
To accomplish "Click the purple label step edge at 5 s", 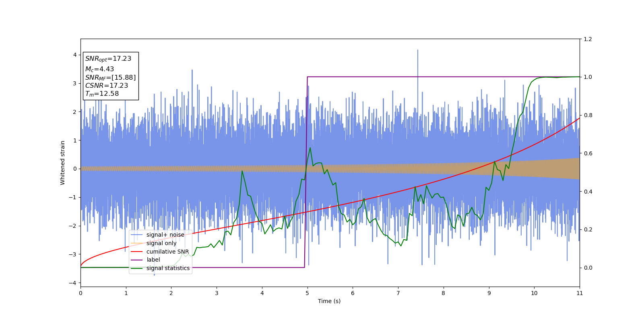I will point(306,172).
